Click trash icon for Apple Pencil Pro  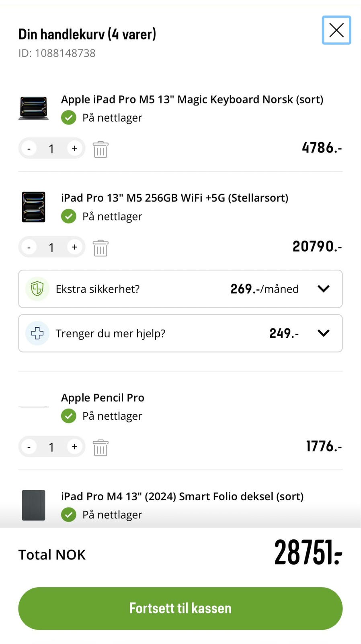tap(101, 448)
